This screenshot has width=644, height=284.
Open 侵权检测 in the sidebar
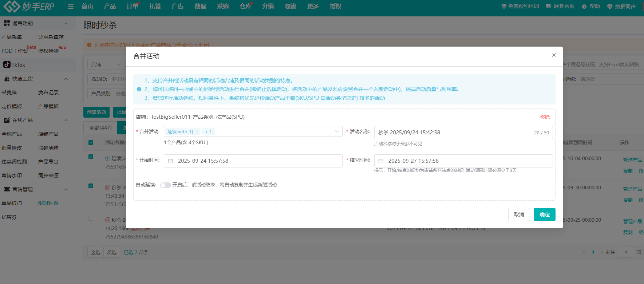(48, 51)
